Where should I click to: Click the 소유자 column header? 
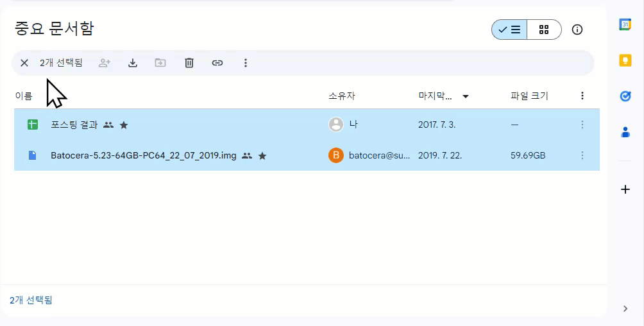pyautogui.click(x=342, y=96)
